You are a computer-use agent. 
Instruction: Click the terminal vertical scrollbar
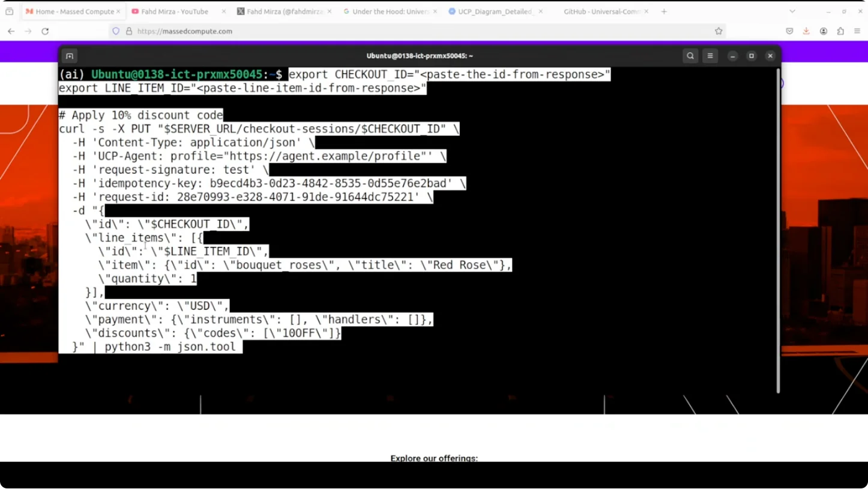pyautogui.click(x=778, y=228)
